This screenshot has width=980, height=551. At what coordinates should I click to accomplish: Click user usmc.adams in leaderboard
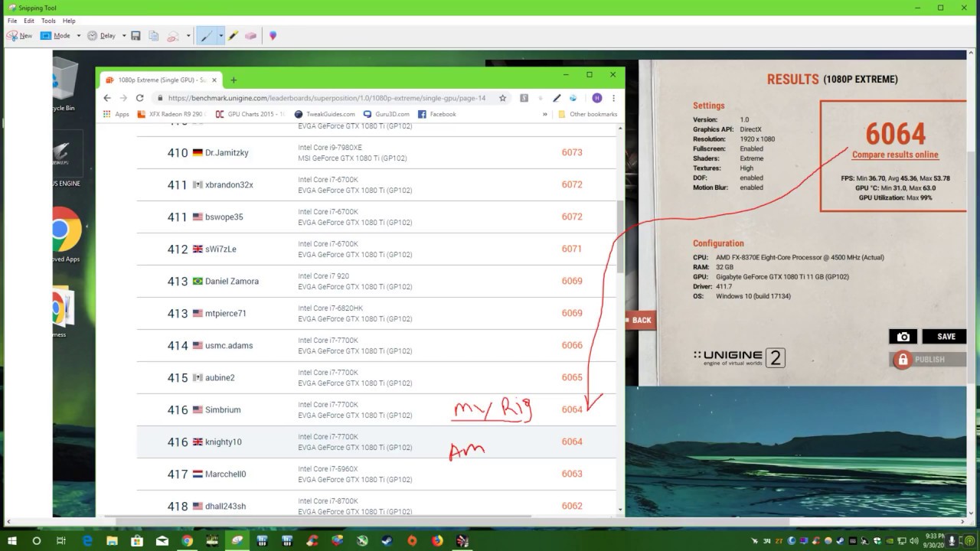coord(229,345)
